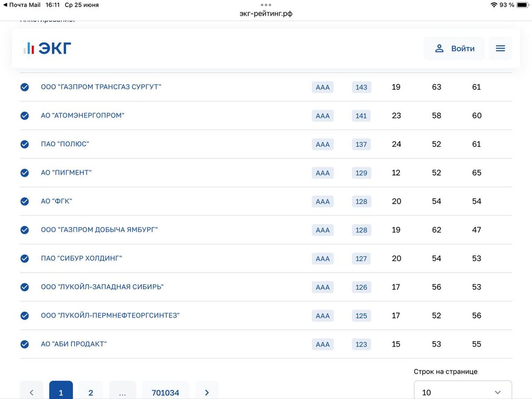Viewport: 532px width, 399px height.
Task: Click verified check icon for ГАЗПРОМ ТРАНСГАЗ СУРГУТ
Action: pos(25,87)
